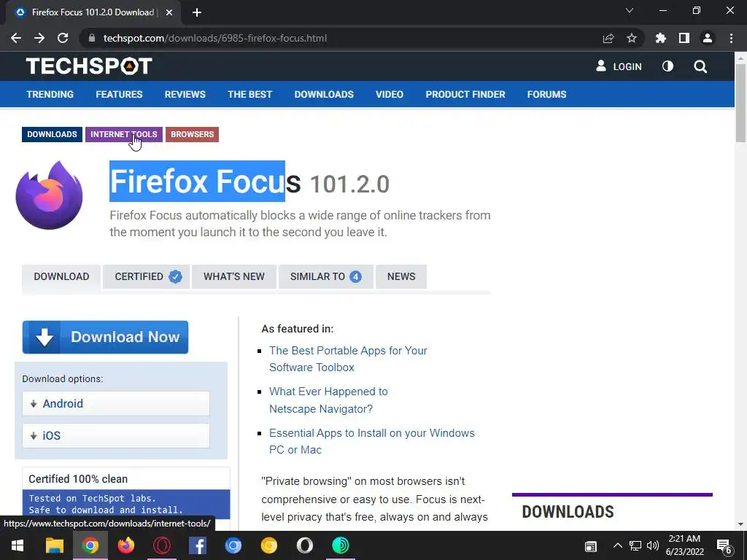
Task: Click the Firefox Focus app logo
Action: point(49,195)
